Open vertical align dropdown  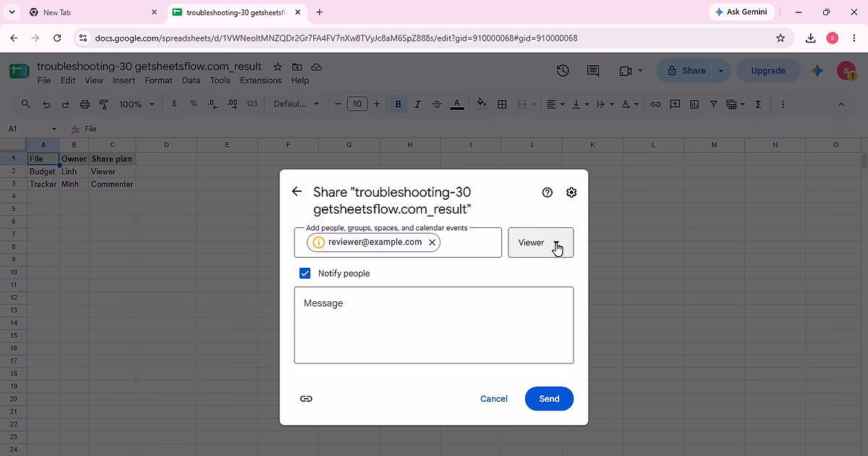580,104
